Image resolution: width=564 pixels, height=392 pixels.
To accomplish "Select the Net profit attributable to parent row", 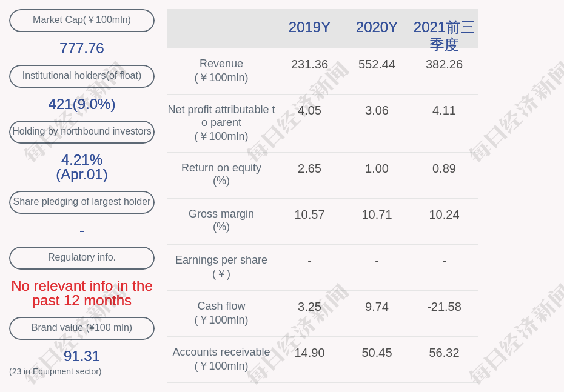I will tap(221, 123).
